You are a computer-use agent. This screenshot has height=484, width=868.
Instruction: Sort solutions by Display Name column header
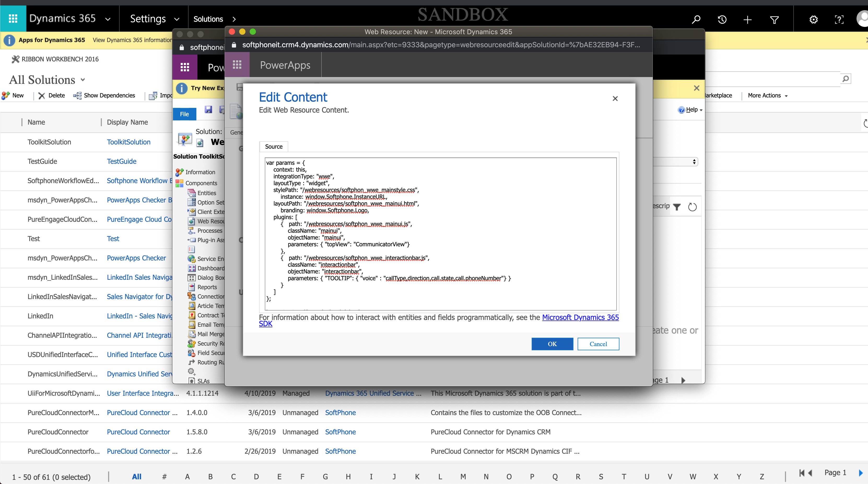[127, 122]
